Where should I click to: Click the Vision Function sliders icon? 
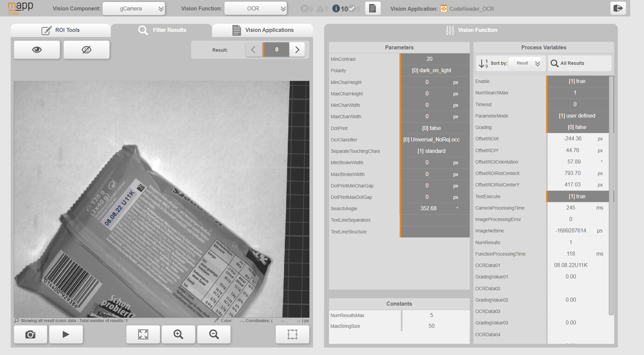450,30
